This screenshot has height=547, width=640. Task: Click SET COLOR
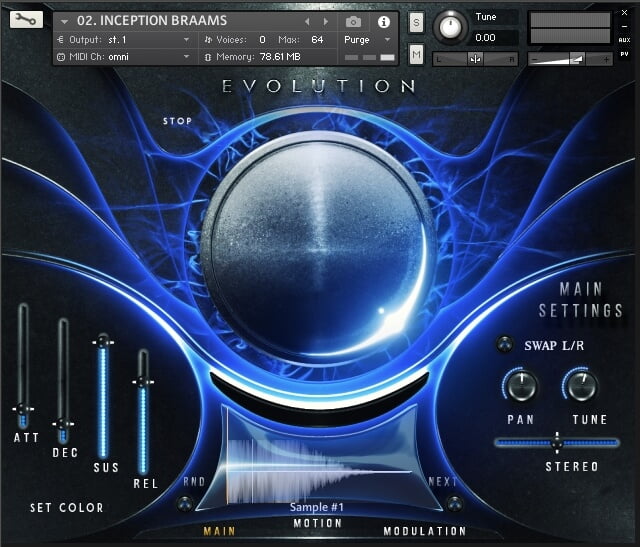coord(67,508)
